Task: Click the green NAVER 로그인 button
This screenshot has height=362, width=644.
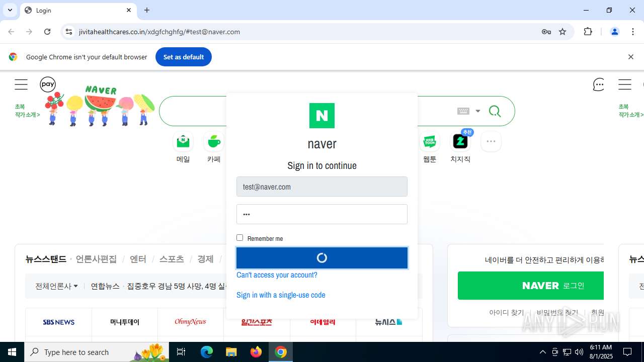Action: click(531, 286)
